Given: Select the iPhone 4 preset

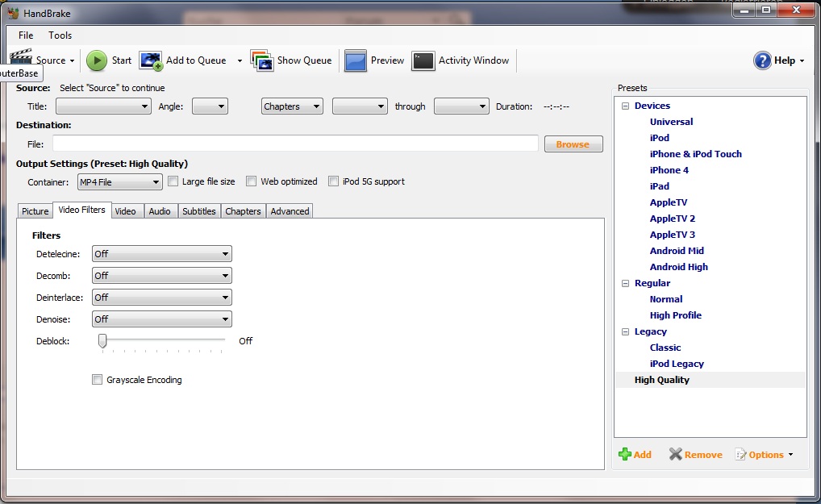Looking at the screenshot, I should click(x=669, y=170).
